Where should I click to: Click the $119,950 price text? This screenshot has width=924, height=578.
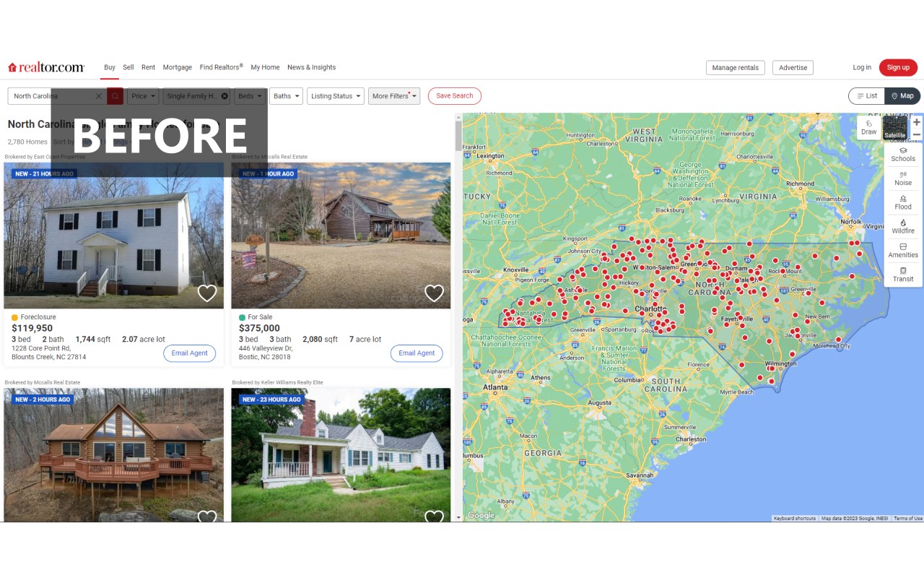click(32, 328)
